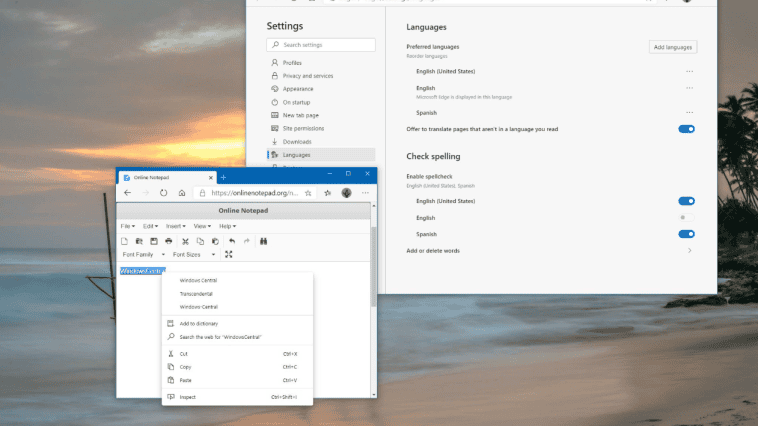Choose Add to dictionary in context menu
Screen dimensions: 758x426
199,324
